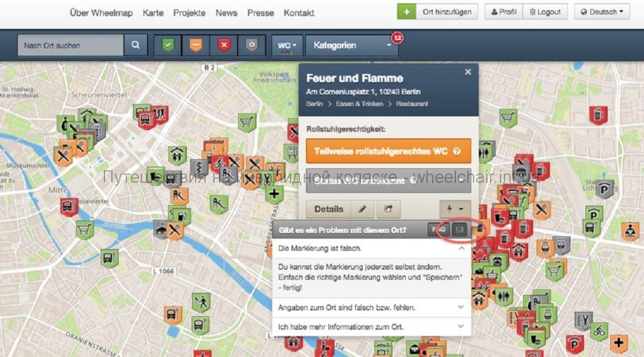Close the Feuer und Flamme popup
This screenshot has width=644, height=357.
pos(468,72)
